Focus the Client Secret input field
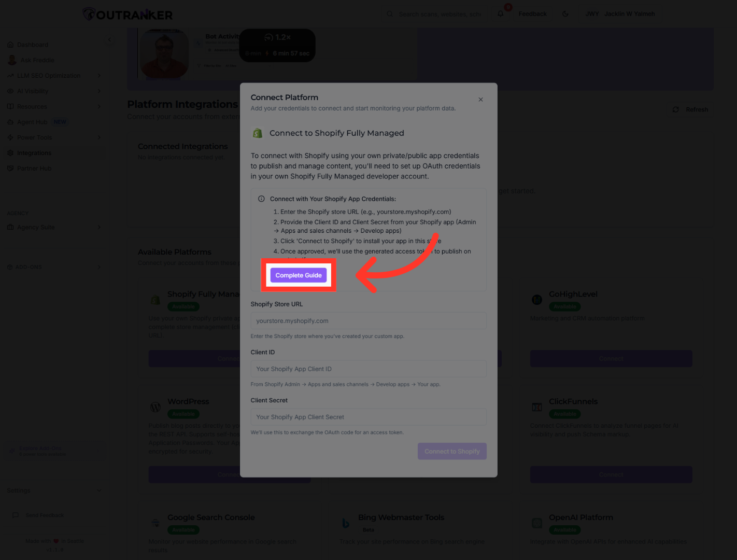The height and width of the screenshot is (560, 737). pyautogui.click(x=368, y=417)
